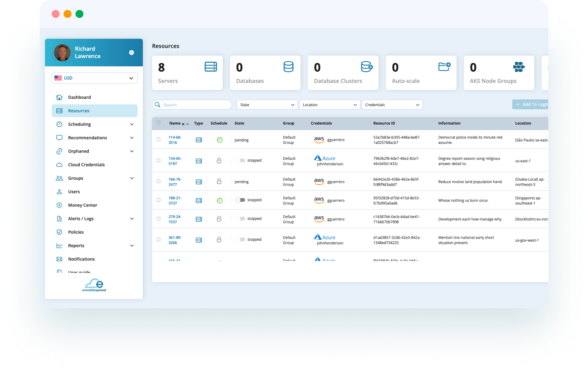Open the Cloud Credentials menu item
588x368 pixels.
coord(95,165)
